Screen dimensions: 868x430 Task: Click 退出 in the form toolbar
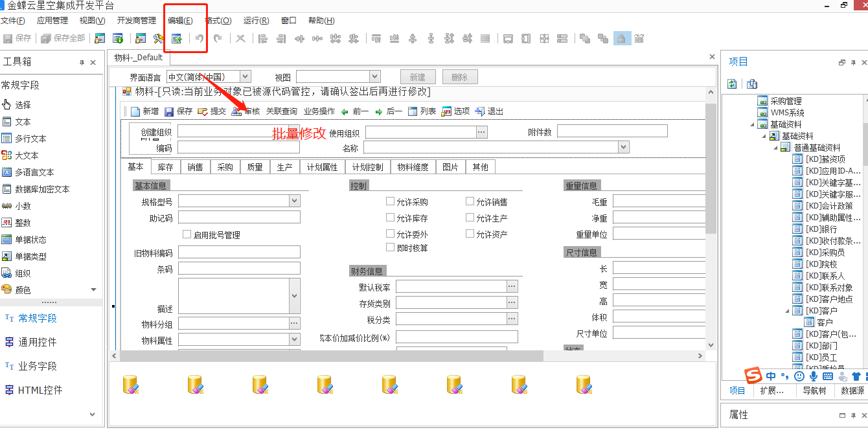489,111
